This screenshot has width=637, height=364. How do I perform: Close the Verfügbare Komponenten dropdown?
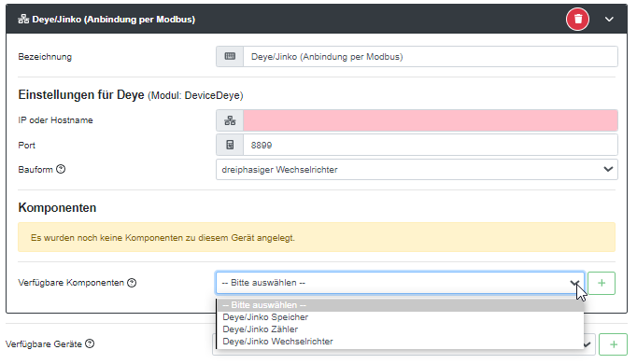tap(400, 283)
